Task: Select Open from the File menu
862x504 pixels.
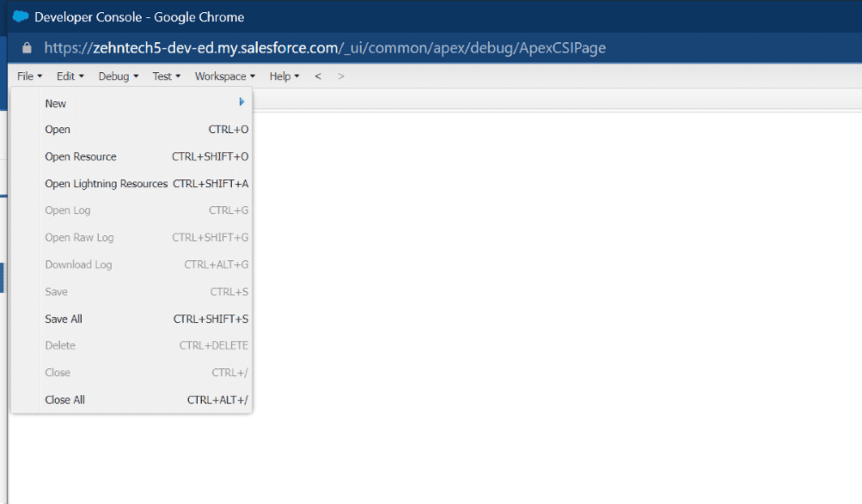Action: point(58,130)
